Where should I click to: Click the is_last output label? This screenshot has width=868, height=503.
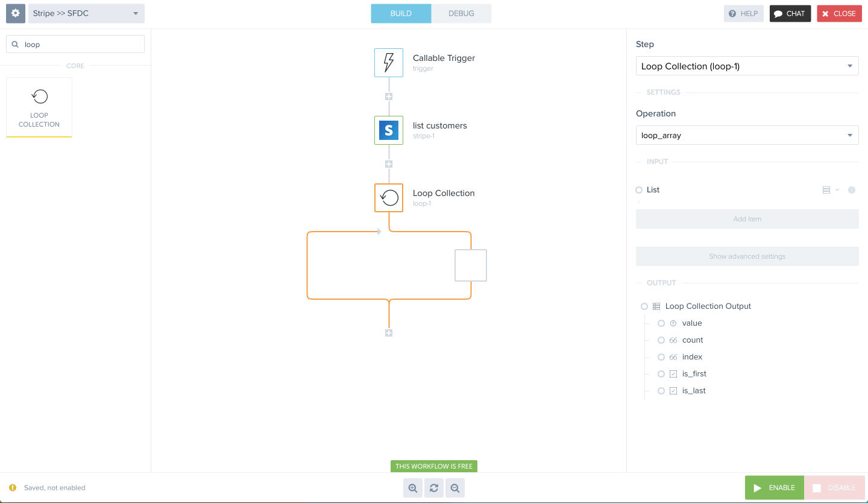pos(694,391)
